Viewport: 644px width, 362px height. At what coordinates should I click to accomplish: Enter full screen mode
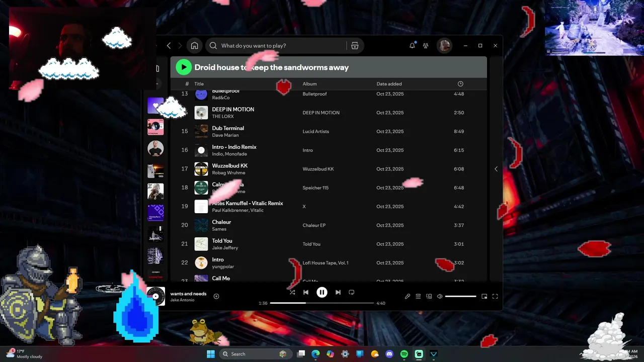click(x=495, y=297)
